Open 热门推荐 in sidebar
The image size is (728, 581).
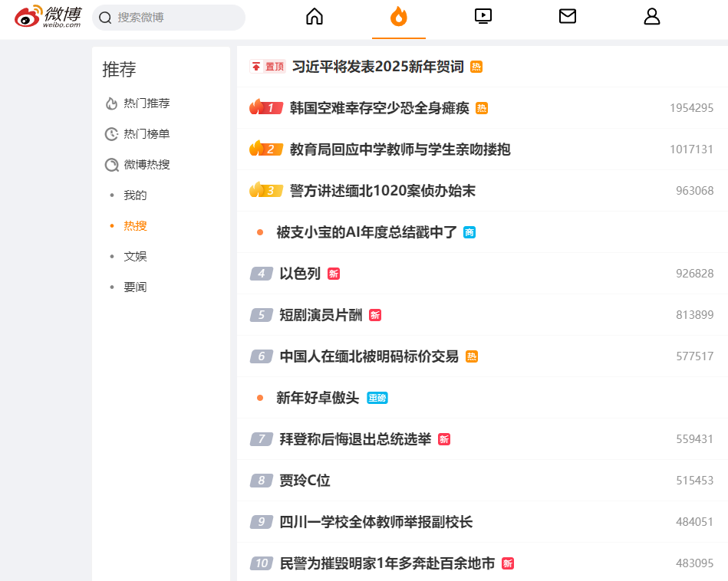[147, 103]
